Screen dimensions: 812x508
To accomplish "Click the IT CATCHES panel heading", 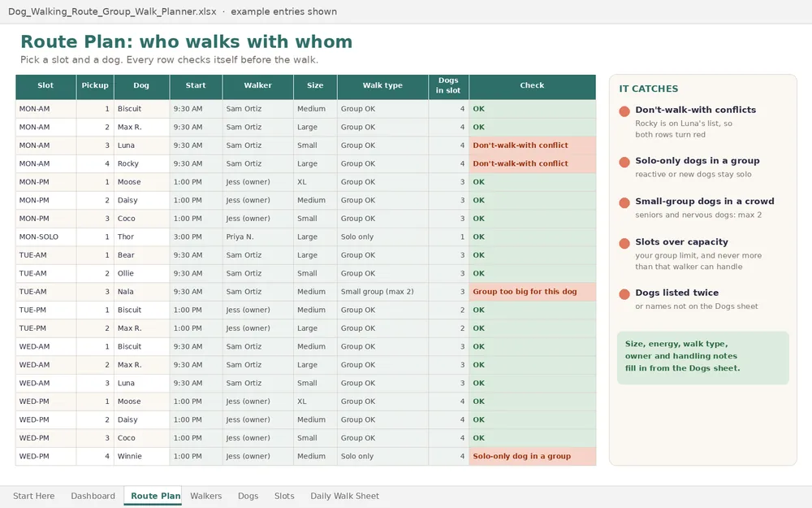I will click(648, 89).
